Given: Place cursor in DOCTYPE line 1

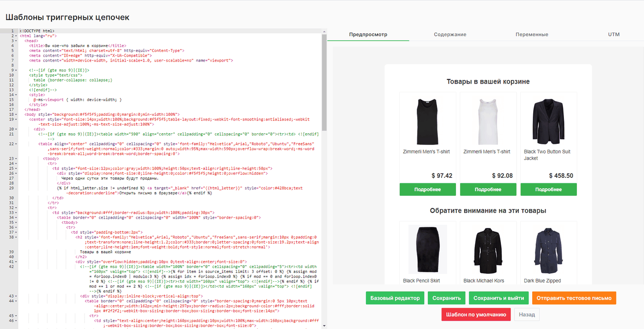Looking at the screenshot, I should pyautogui.click(x=37, y=31).
